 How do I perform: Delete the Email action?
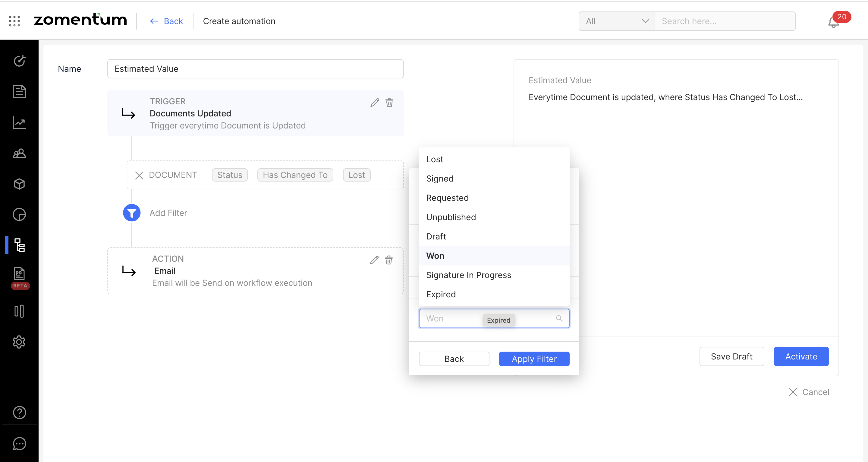388,260
